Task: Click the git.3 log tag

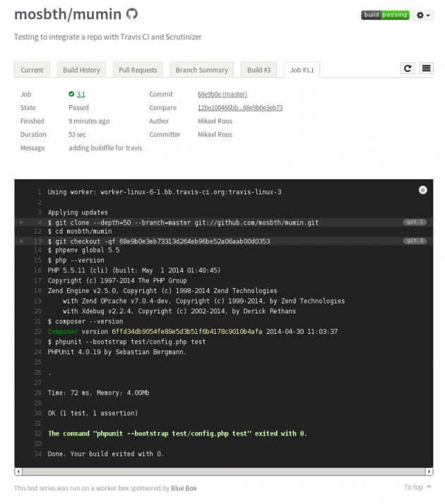Action: [x=415, y=241]
